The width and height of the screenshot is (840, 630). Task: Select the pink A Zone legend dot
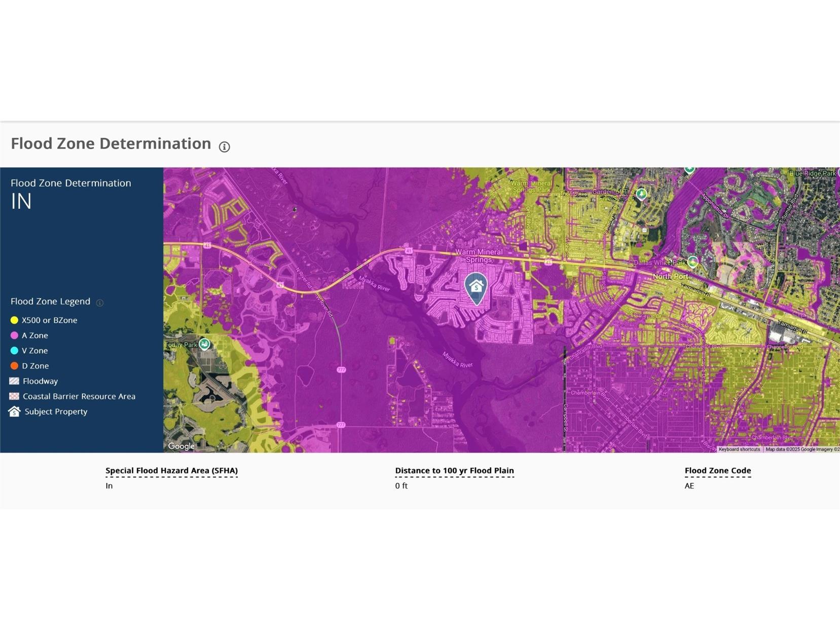(x=14, y=335)
